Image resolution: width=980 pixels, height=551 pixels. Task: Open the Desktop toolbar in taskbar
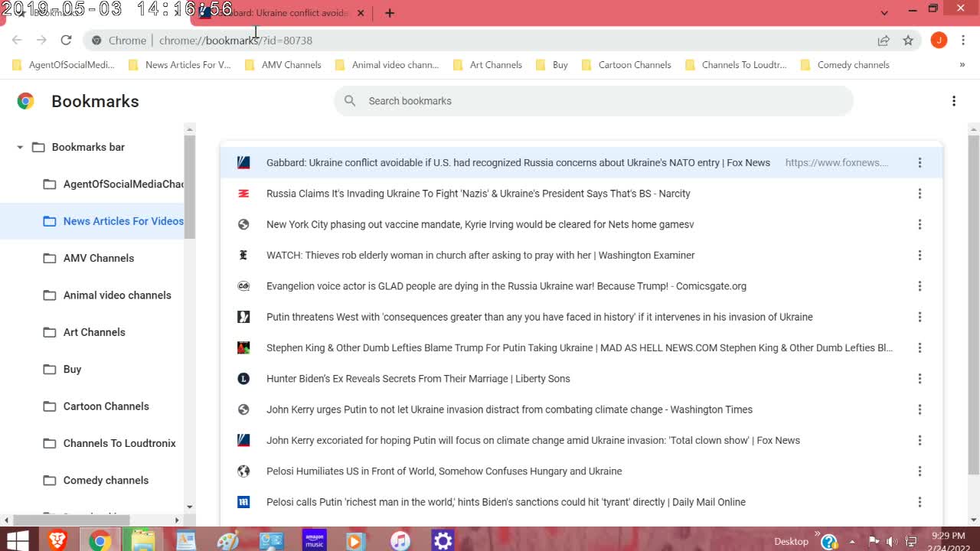click(x=791, y=541)
